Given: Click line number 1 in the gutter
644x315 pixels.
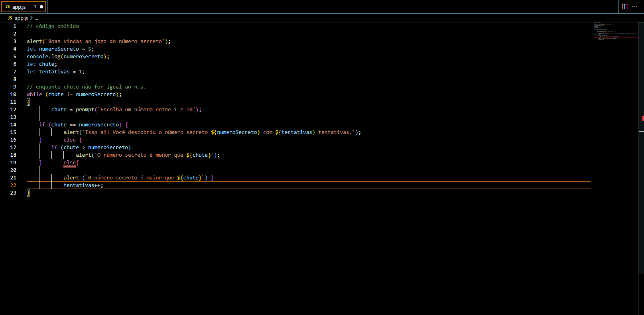Looking at the screenshot, I should [x=15, y=26].
